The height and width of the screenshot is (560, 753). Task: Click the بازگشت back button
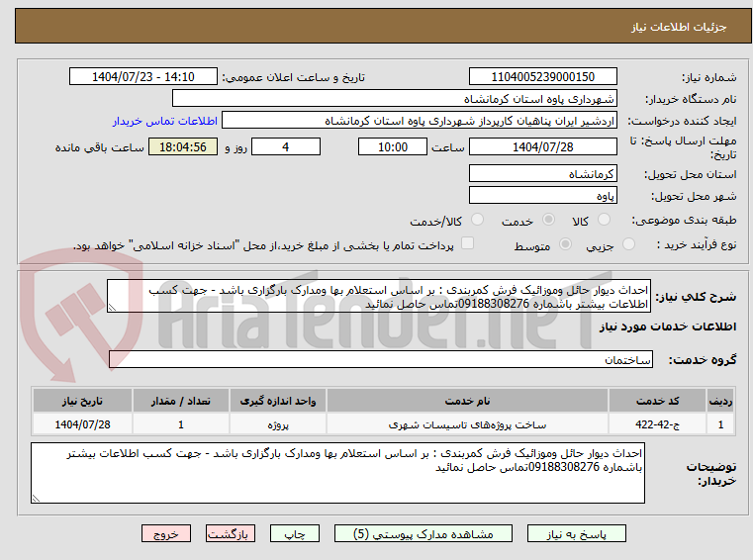(230, 533)
